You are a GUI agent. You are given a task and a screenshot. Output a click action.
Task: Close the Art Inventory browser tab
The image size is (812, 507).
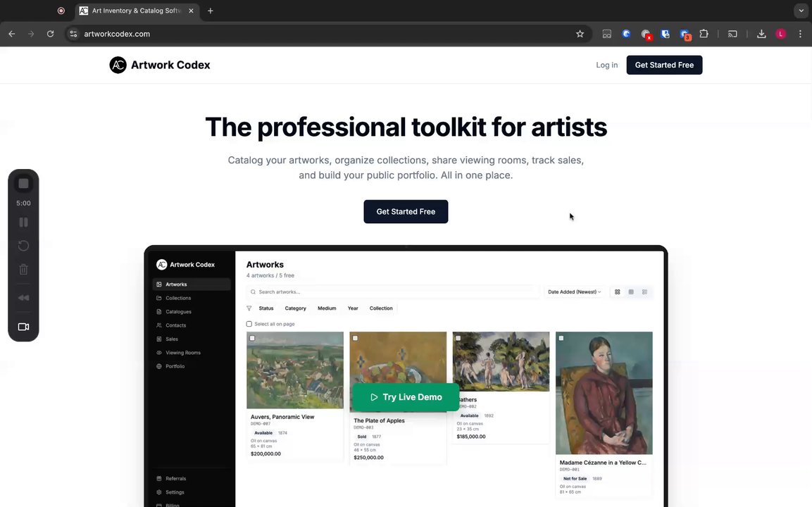pos(191,11)
